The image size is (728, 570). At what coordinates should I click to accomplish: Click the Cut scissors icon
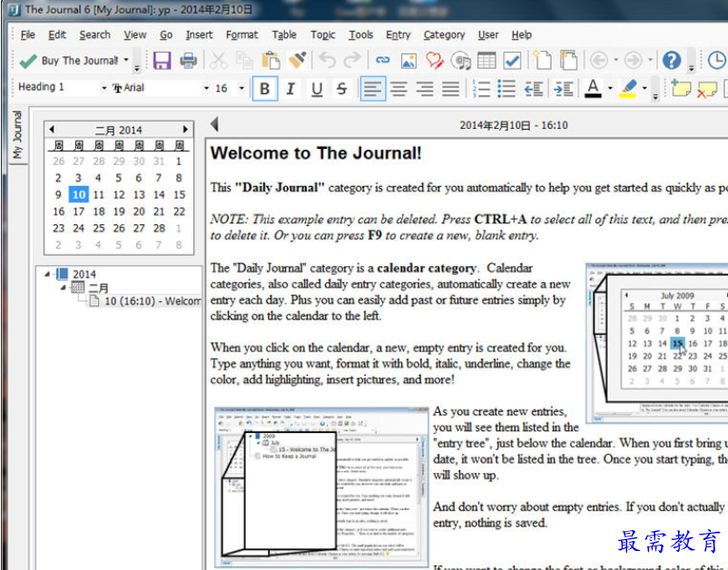[218, 60]
